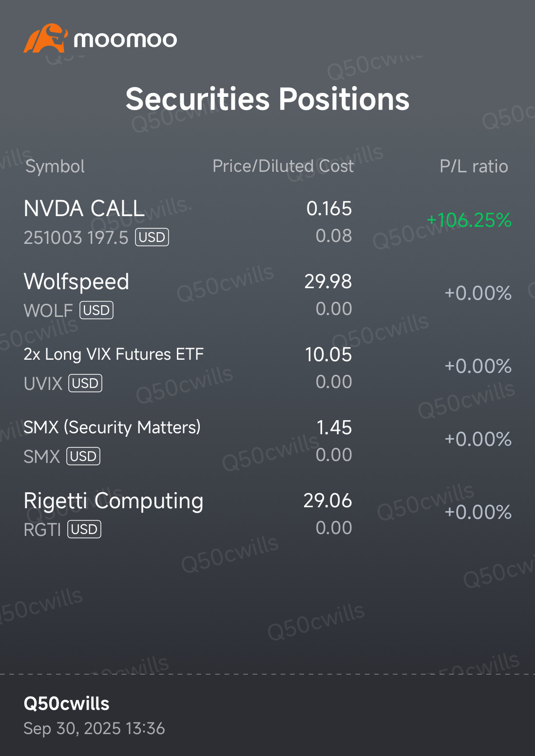The height and width of the screenshot is (756, 535).
Task: Click the Securities Positions title
Action: 267,99
